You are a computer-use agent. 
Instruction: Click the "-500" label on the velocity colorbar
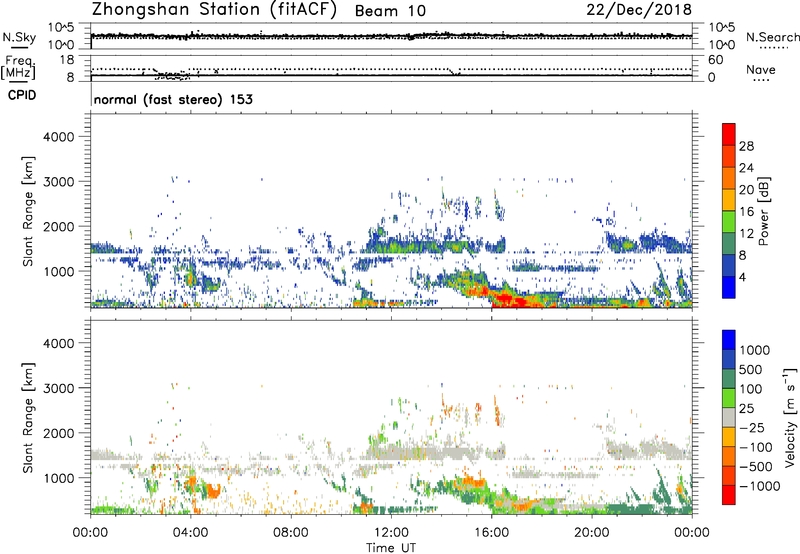coord(755,467)
